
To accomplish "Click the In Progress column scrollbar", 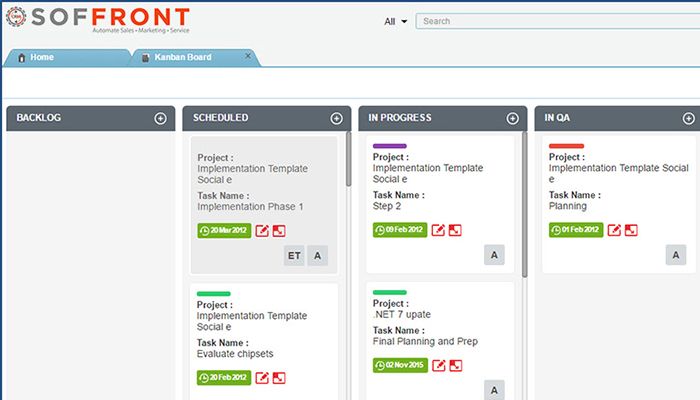I will (x=525, y=204).
